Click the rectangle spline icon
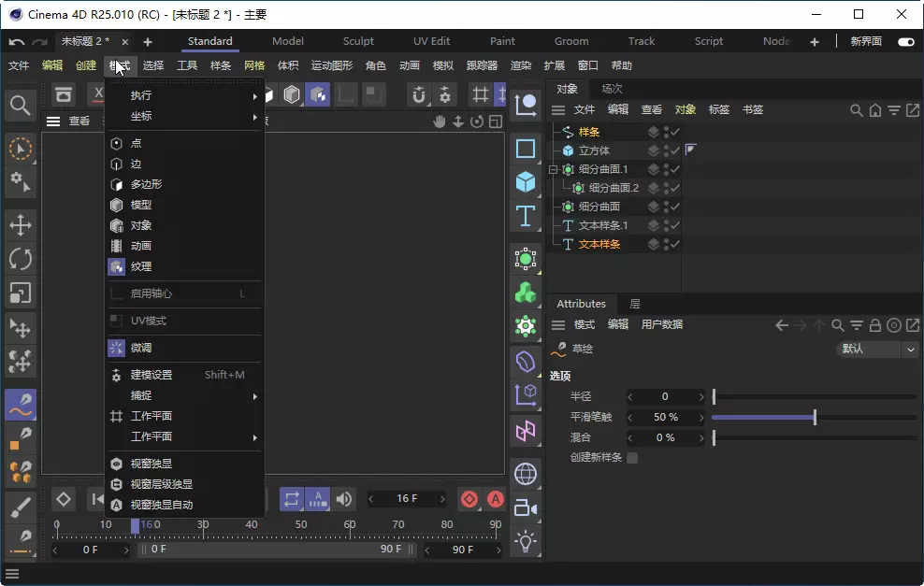924x586 pixels. click(x=525, y=149)
